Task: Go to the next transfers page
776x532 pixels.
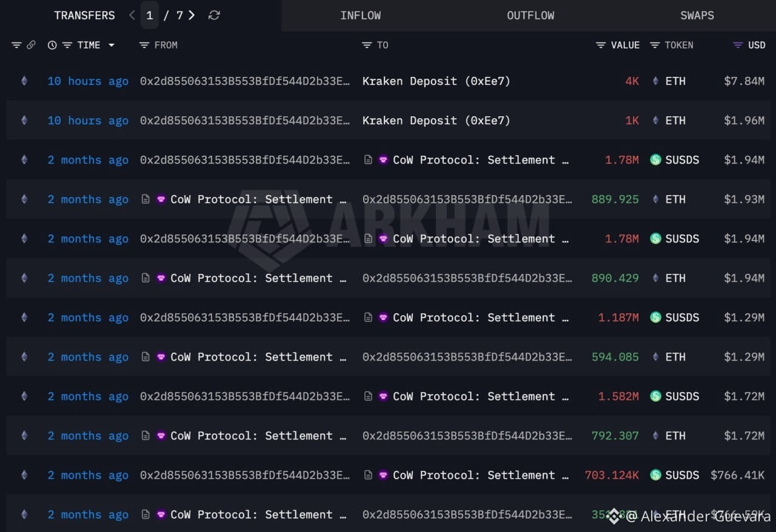Action: (192, 15)
